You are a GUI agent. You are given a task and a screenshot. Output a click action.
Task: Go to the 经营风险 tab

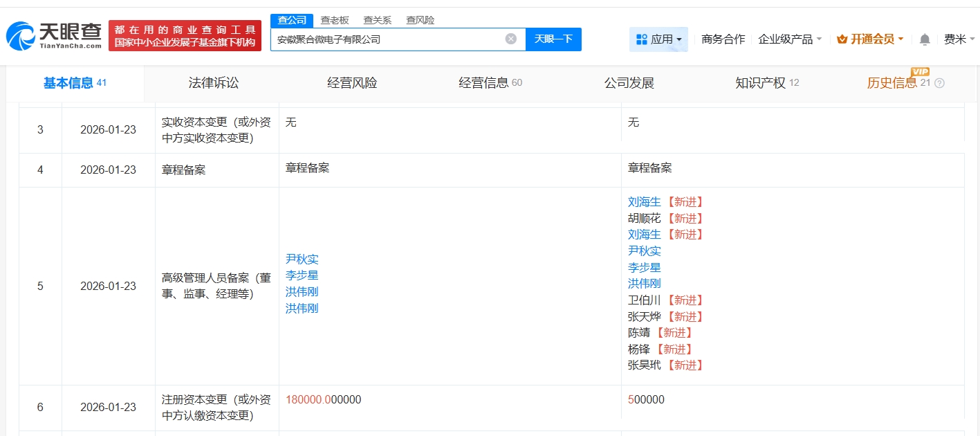click(x=352, y=83)
